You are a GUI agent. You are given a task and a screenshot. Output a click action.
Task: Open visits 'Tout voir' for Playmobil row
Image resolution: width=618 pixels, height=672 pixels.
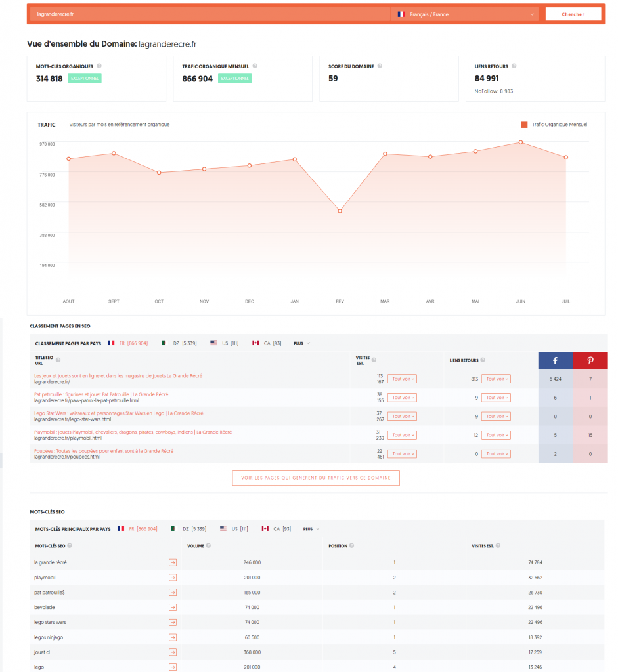pos(402,435)
